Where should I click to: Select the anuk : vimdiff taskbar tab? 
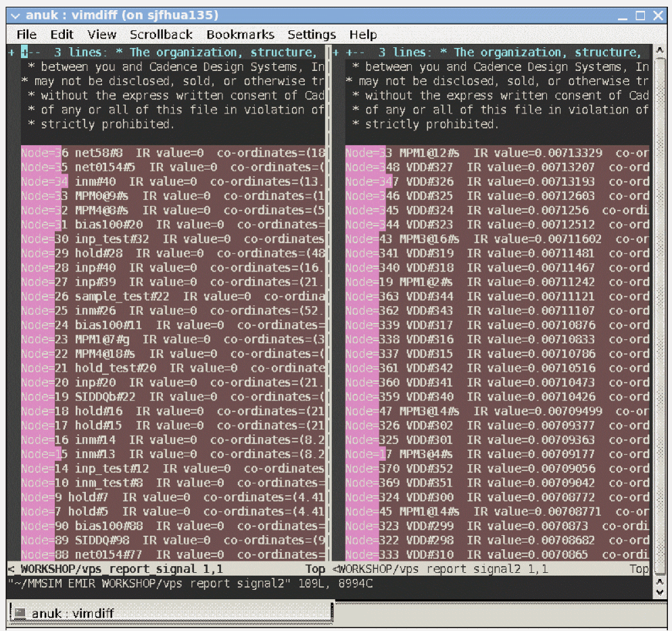(x=171, y=613)
